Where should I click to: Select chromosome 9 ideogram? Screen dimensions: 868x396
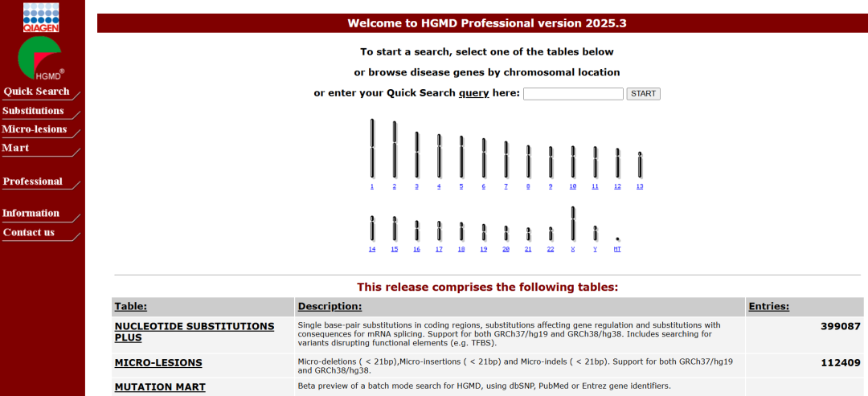pyautogui.click(x=551, y=162)
